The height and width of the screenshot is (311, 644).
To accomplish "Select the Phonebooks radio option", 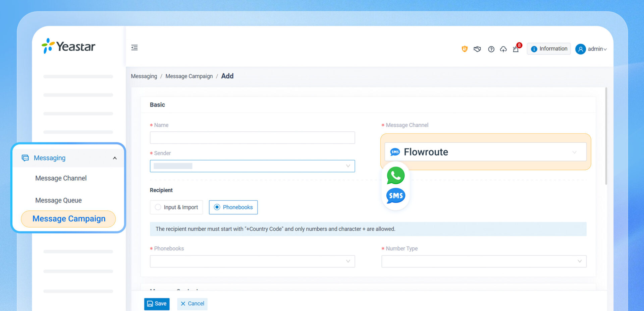I will [x=233, y=207].
